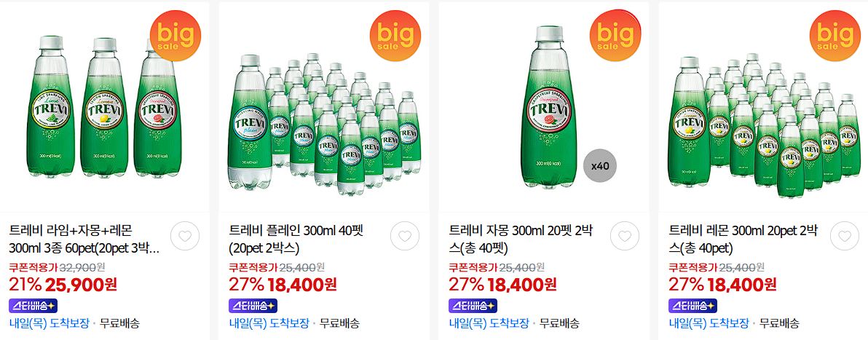Click the 21% 25,900원 discounted price
This screenshot has height=340, width=868.
(x=63, y=284)
